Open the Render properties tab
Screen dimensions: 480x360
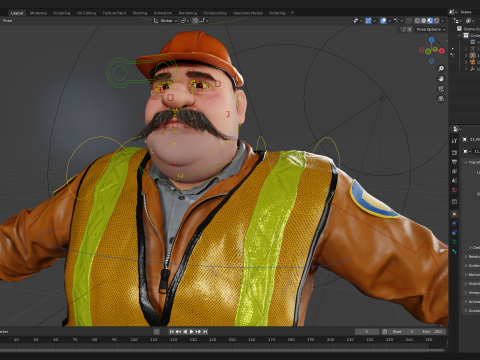[x=454, y=152]
